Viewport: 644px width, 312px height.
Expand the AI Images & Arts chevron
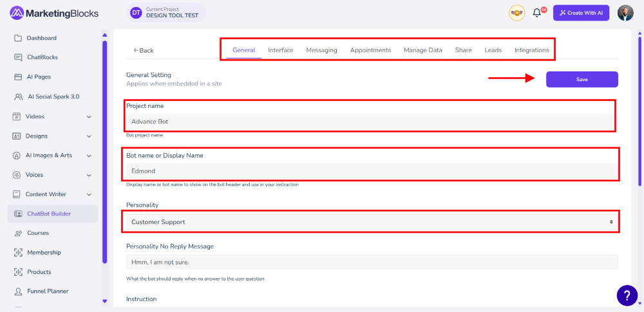pyautogui.click(x=89, y=156)
